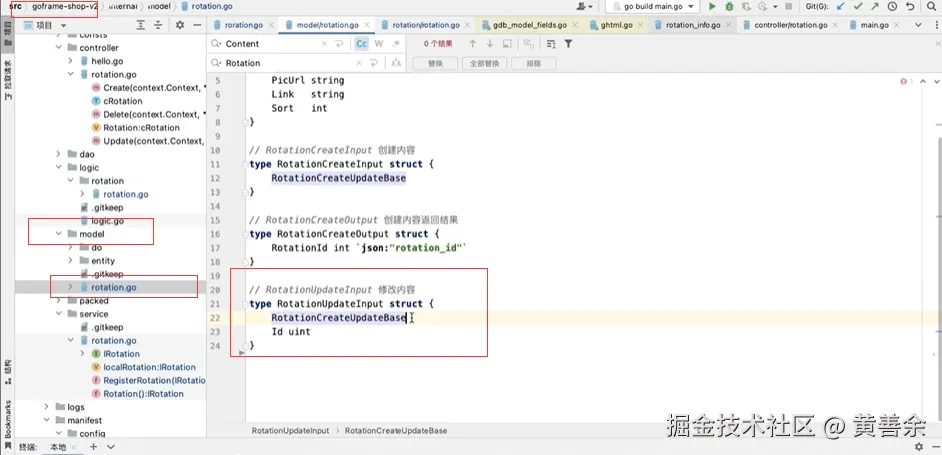Open Project tool window settings gear

tap(180, 25)
